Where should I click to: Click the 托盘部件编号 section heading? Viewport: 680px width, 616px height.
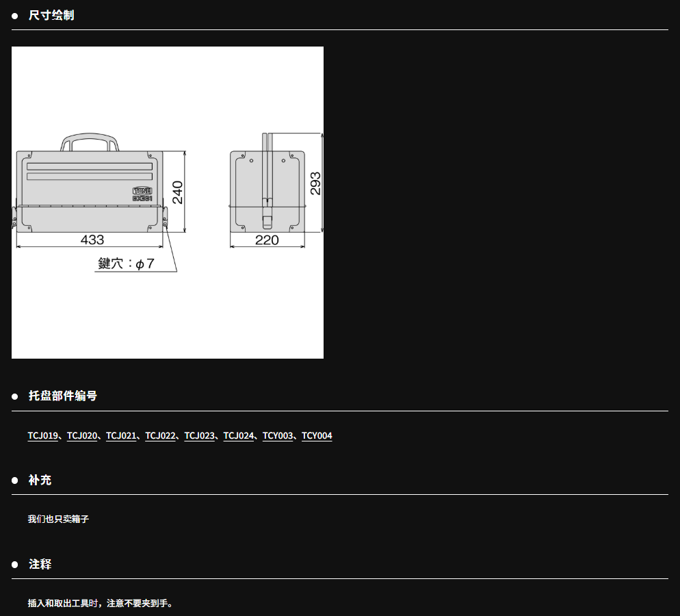(62, 396)
